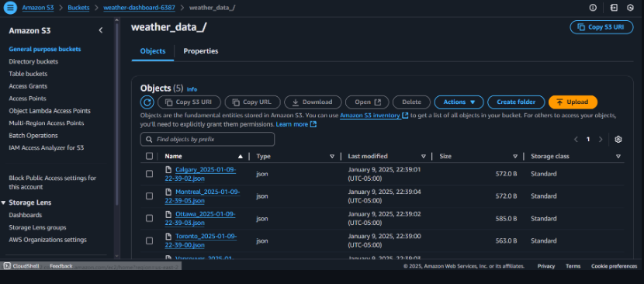Image resolution: width=644 pixels, height=284 pixels.
Task: Click the Open button in toolbar
Action: point(367,102)
